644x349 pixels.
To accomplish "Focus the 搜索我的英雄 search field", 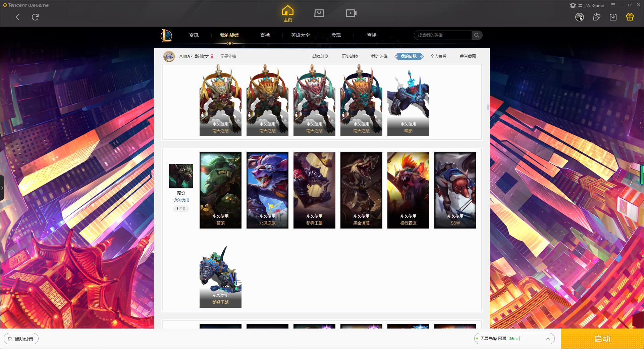I will [443, 35].
